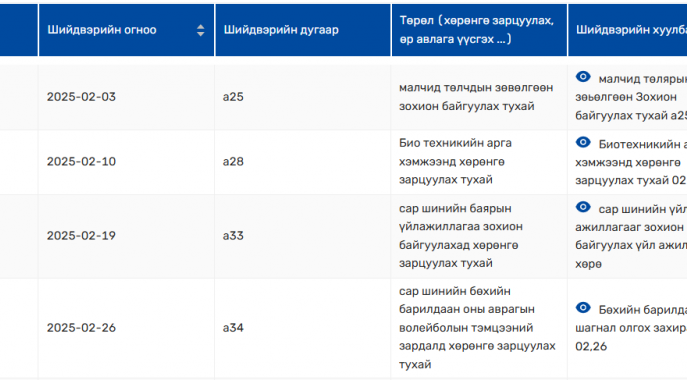Click eye icon beside сар шинийн үйл
The image size is (687, 380).
pyautogui.click(x=583, y=207)
